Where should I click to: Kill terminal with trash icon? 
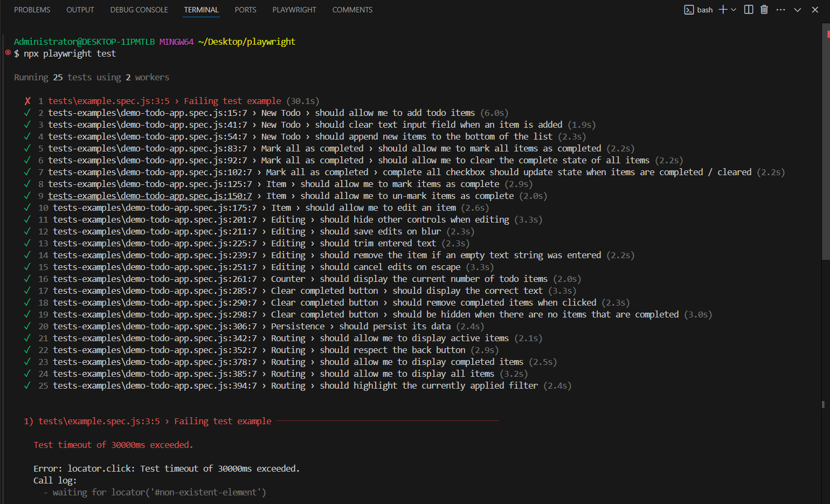click(764, 10)
